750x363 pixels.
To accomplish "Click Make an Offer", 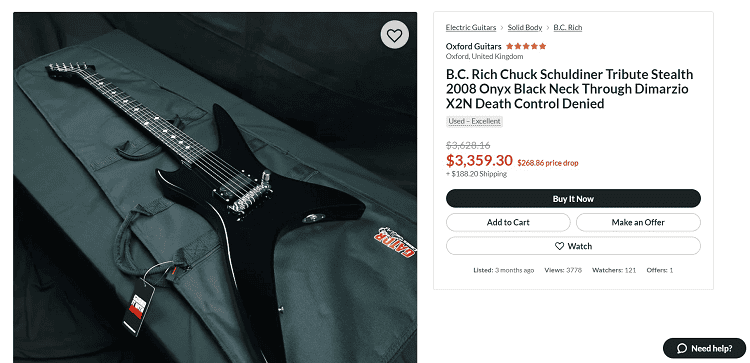I will tap(638, 222).
